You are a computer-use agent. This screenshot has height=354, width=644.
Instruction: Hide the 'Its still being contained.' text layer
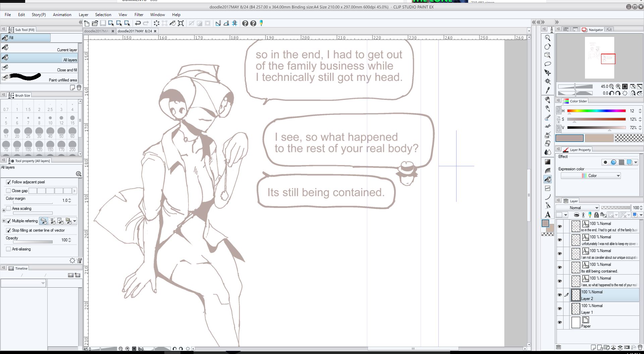coord(559,268)
